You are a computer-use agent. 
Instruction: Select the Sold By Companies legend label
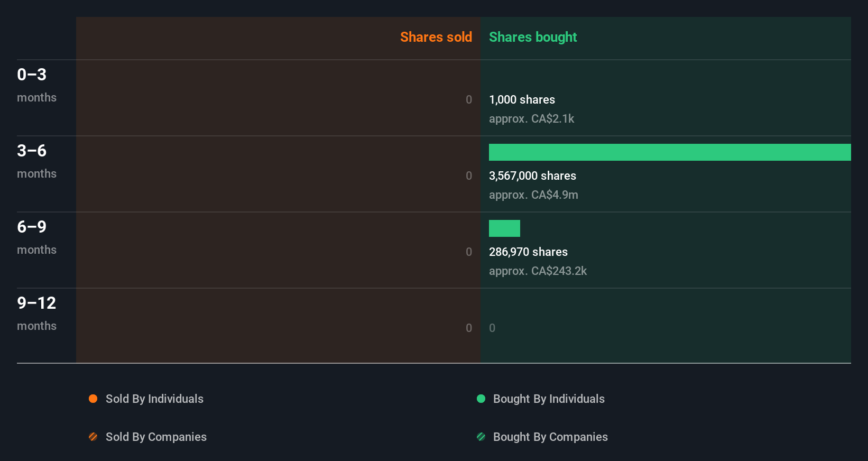pos(156,437)
